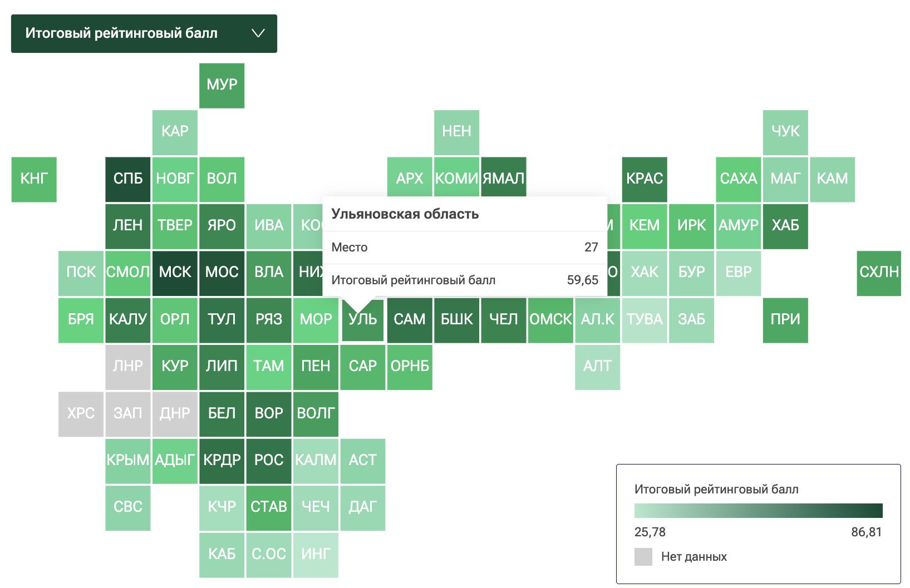
Task: Select the МУР region tile
Action: (x=222, y=85)
